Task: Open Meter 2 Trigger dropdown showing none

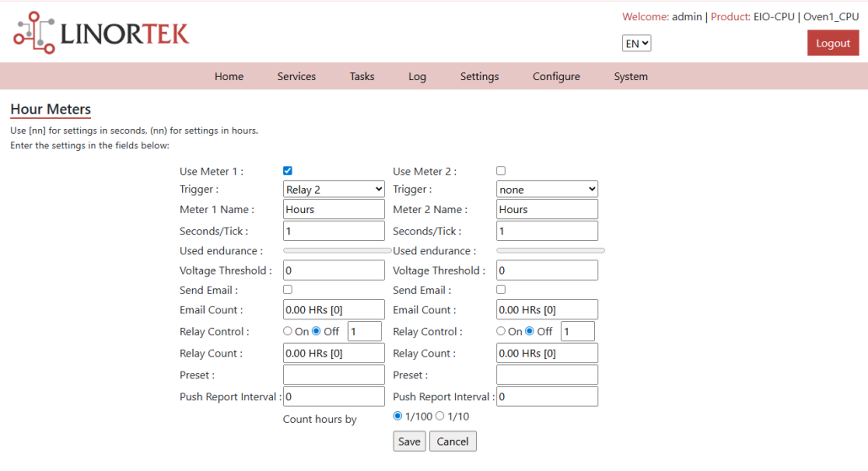Action: (x=547, y=190)
